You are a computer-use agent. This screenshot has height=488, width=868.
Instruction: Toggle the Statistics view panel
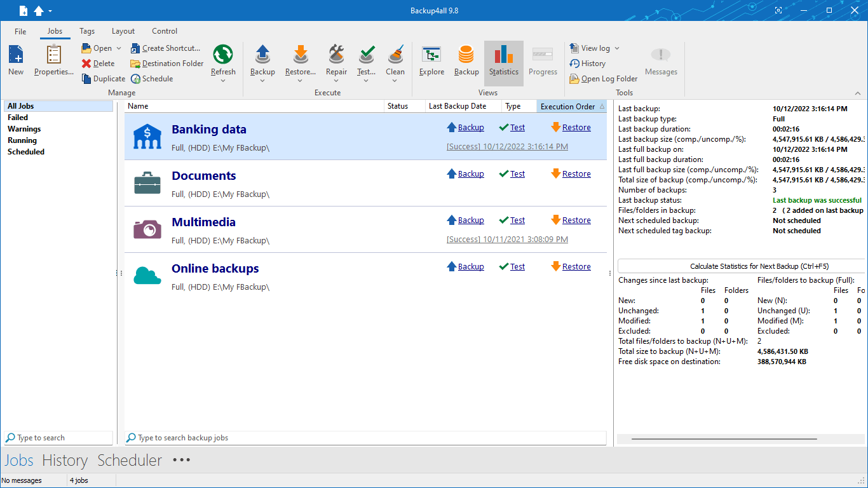(504, 63)
